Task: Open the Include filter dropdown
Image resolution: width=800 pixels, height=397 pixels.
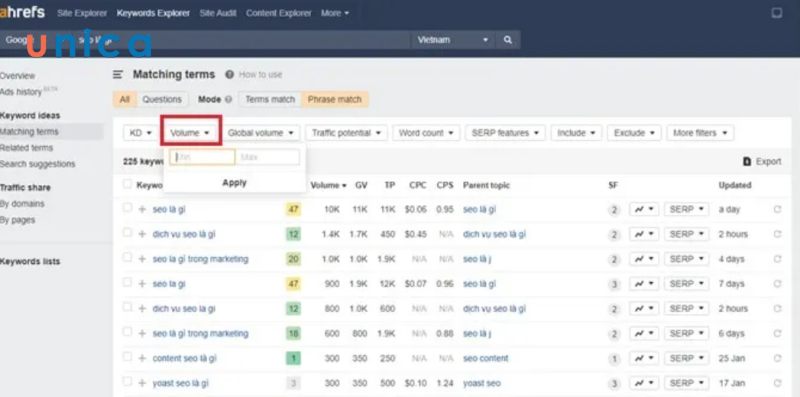Action: (577, 133)
